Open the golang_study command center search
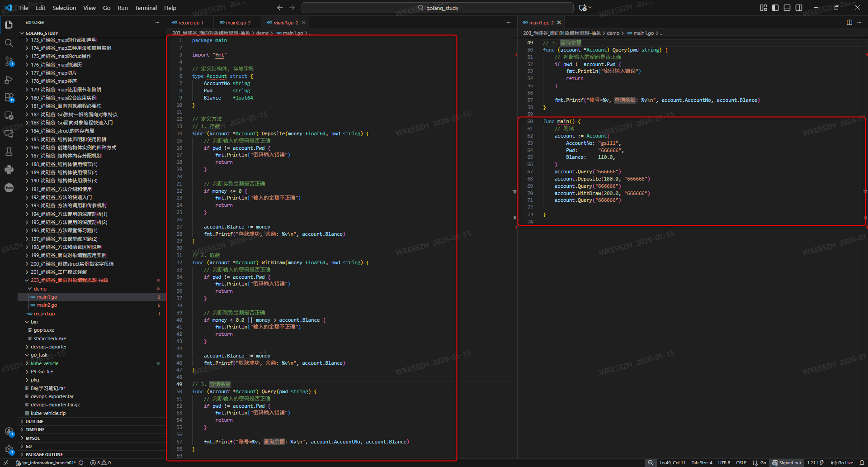Viewport: 868px width, 467px height. [x=437, y=8]
